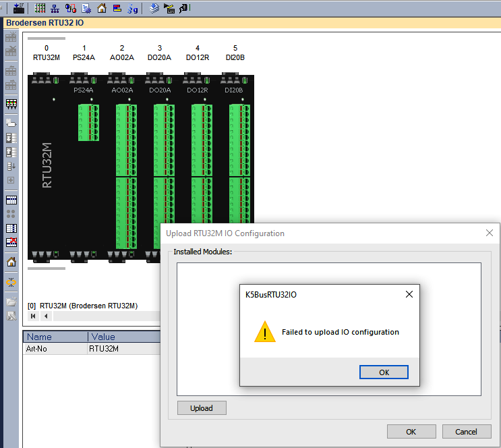
Task: Click the house icon in top toolbar
Action: click(x=102, y=8)
